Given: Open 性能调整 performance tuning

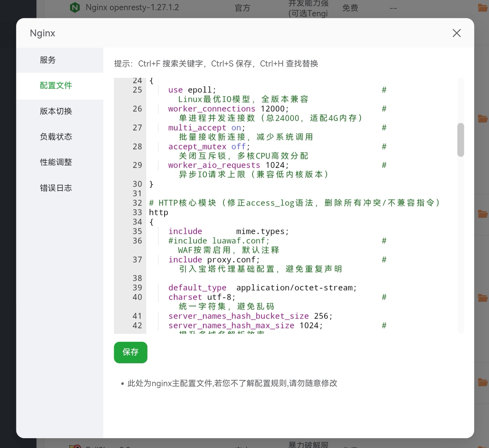Looking at the screenshot, I should (x=56, y=162).
